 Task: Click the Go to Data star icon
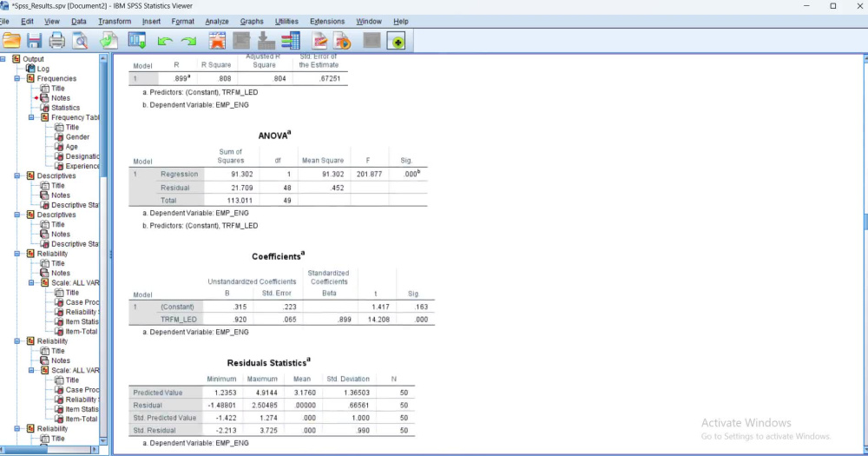[217, 41]
